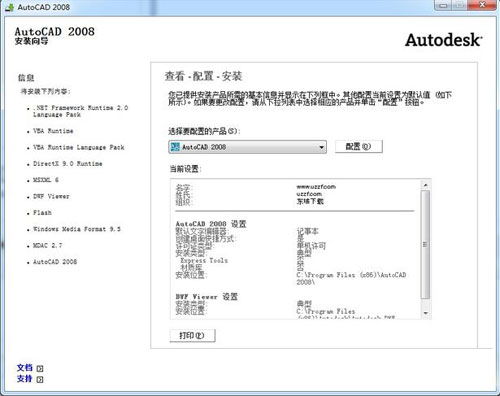This screenshot has height=396, width=500.
Task: Click the Autodesk logo
Action: click(x=444, y=40)
